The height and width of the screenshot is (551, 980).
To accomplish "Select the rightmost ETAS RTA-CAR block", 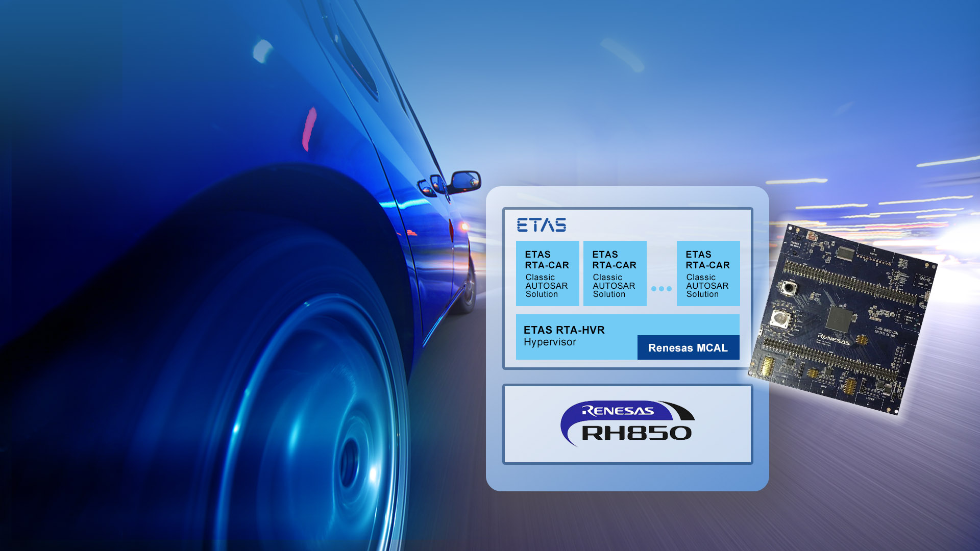I will pyautogui.click(x=708, y=273).
